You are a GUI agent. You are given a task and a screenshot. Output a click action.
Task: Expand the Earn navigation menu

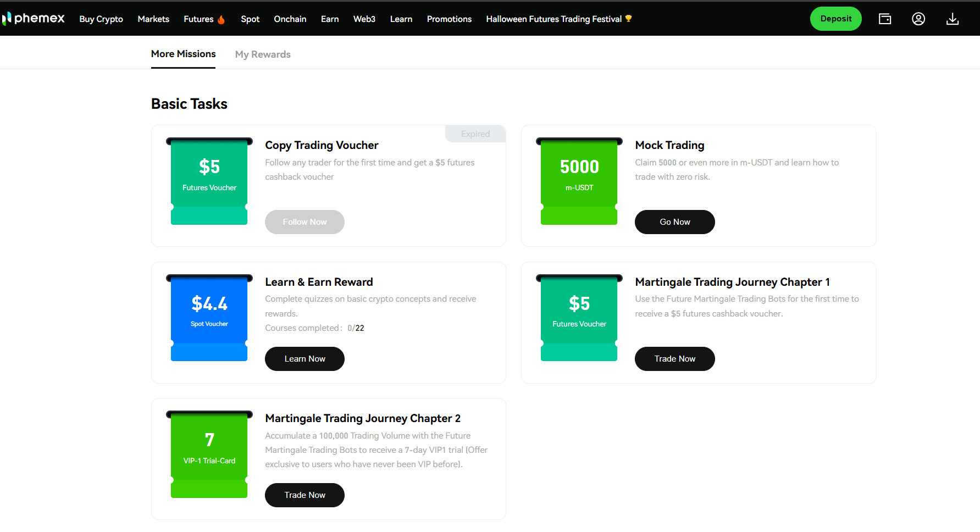pyautogui.click(x=330, y=19)
